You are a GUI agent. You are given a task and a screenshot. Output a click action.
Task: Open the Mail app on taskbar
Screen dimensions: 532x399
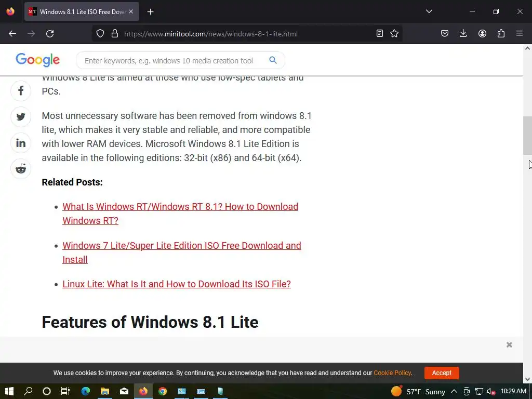coord(124,391)
